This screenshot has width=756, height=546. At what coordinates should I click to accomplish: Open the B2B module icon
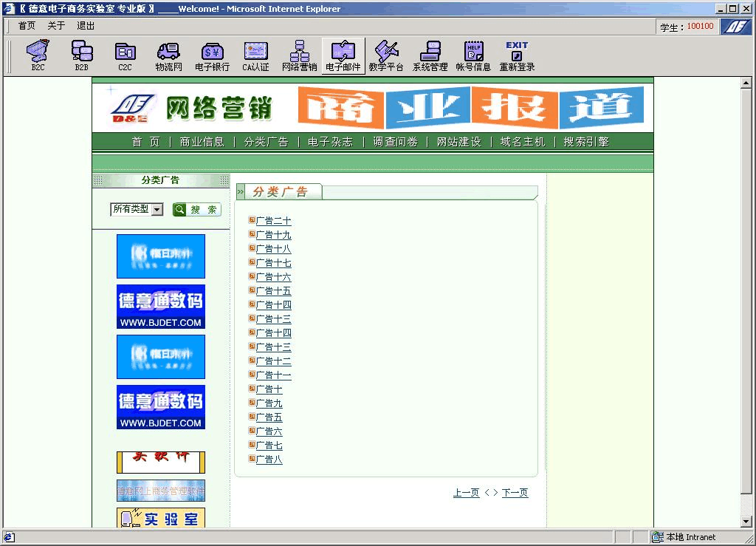coord(81,55)
